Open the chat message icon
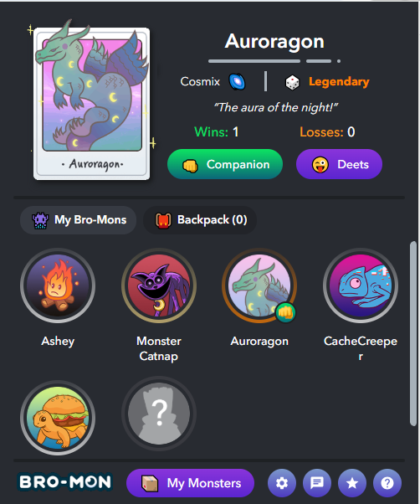This screenshot has width=420, height=504. 317,483
